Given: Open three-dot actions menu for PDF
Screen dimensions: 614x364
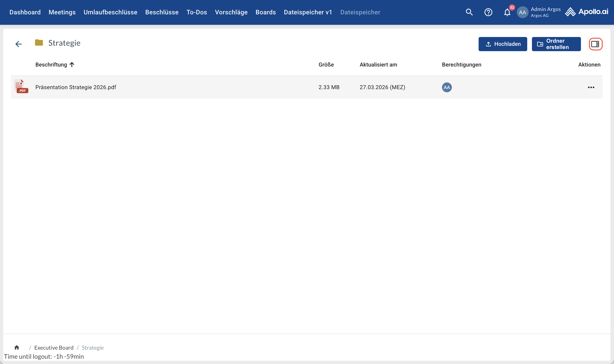Looking at the screenshot, I should [591, 87].
